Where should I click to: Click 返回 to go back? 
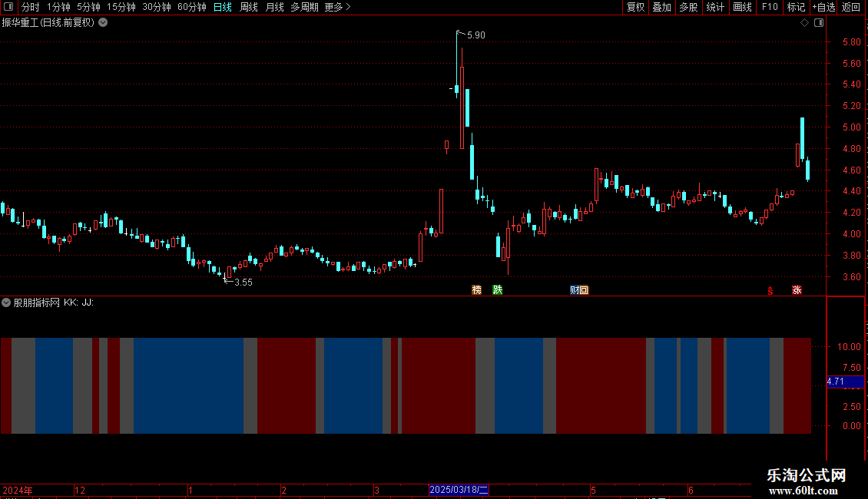tap(851, 7)
